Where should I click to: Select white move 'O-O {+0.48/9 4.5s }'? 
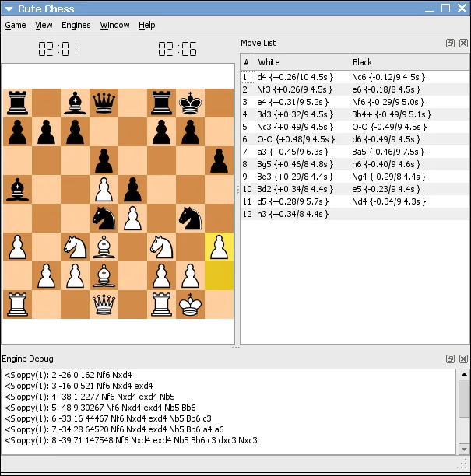[302, 139]
